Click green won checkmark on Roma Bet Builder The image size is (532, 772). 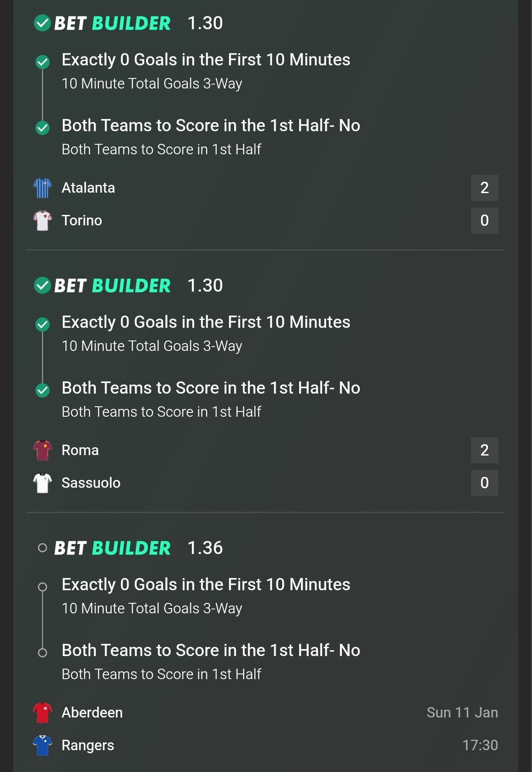(42, 286)
